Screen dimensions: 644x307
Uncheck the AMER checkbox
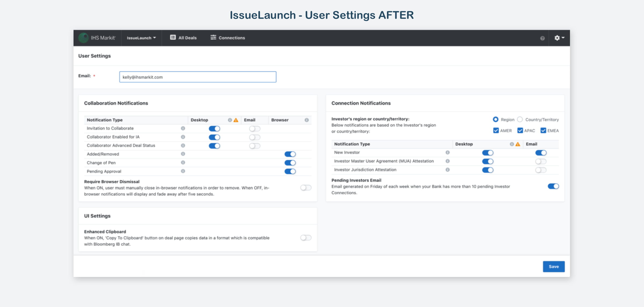click(496, 131)
